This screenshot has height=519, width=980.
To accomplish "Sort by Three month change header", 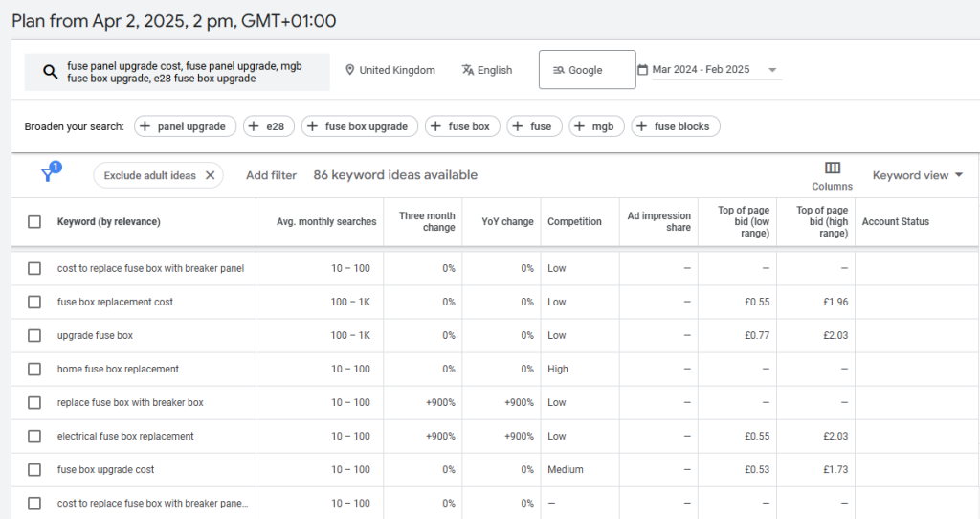I will [427, 221].
